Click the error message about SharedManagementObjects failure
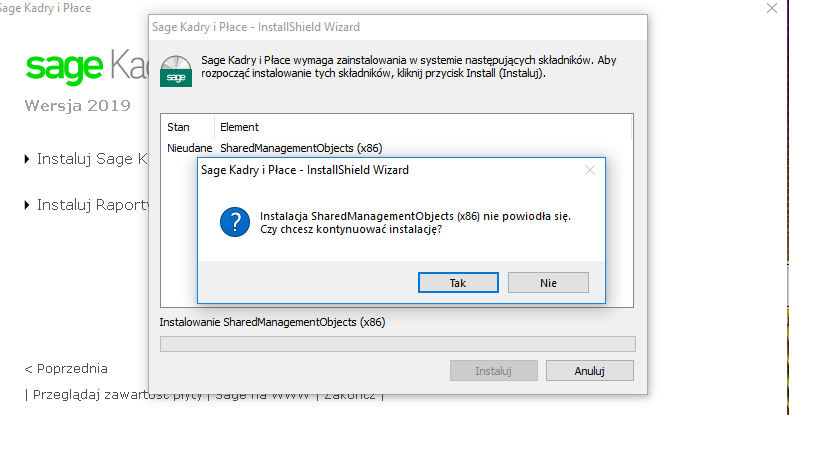The width and height of the screenshot is (819, 460). click(415, 222)
